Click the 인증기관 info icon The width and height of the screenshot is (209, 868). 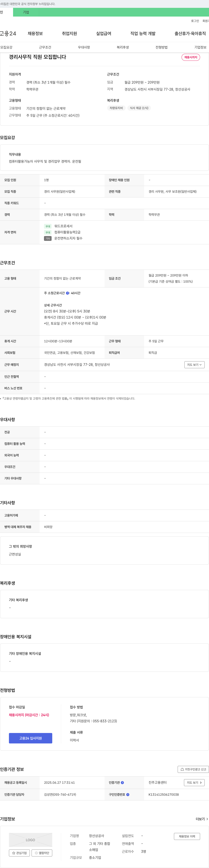122,782
